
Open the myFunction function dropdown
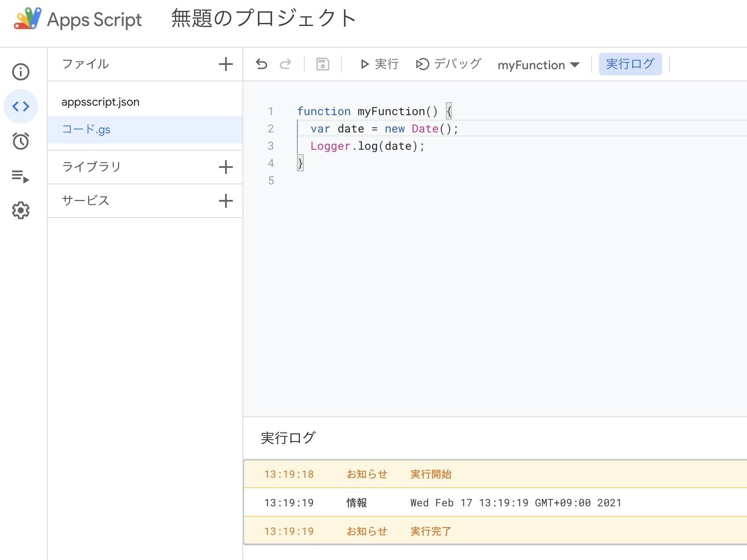coord(538,65)
